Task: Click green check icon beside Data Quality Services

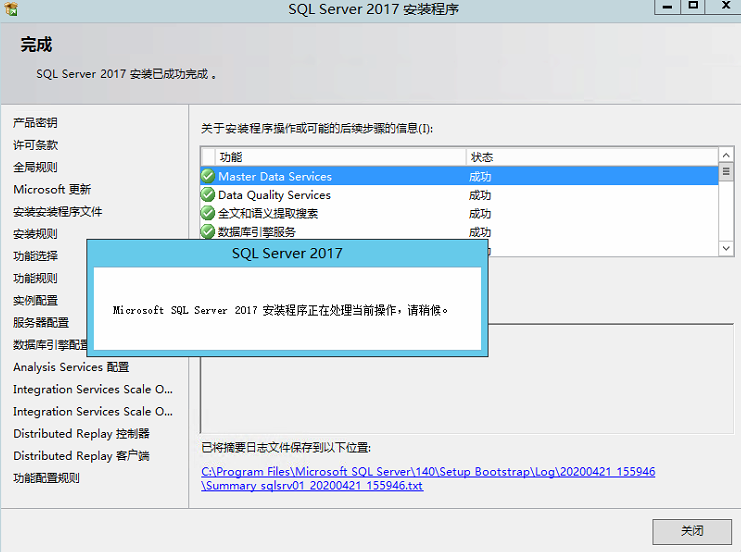Action: [208, 195]
